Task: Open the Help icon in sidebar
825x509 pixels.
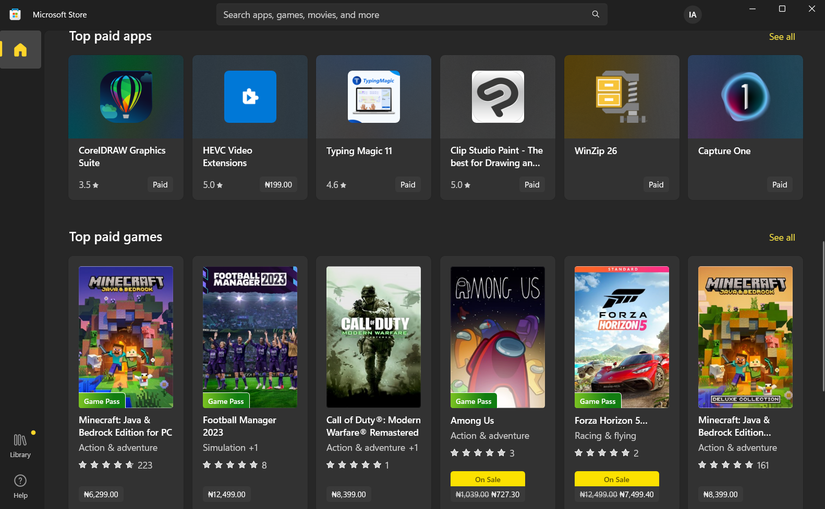Action: tap(20, 486)
